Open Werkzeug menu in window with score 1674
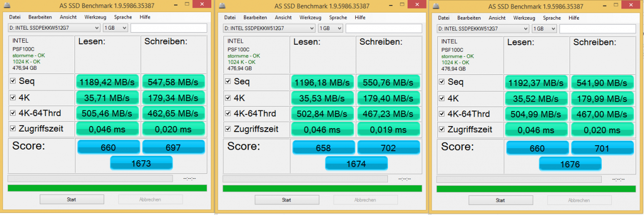Image resolution: width=644 pixels, height=215 pixels. pyautogui.click(x=310, y=17)
